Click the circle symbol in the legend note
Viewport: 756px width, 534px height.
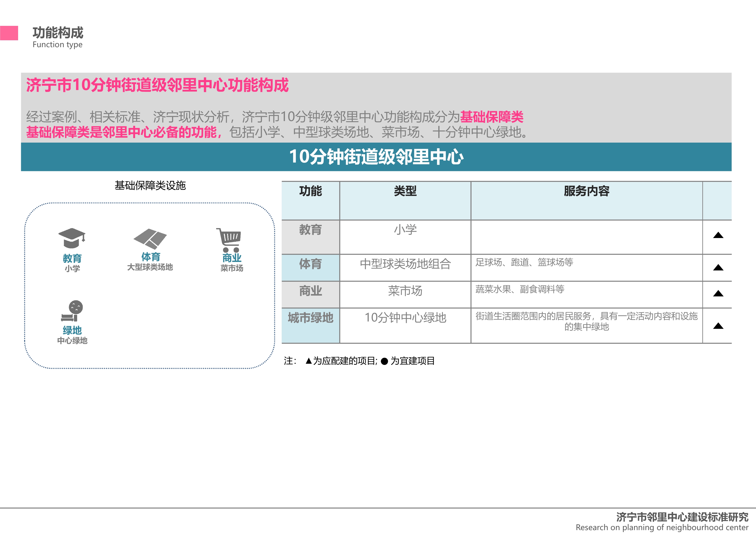(x=384, y=361)
